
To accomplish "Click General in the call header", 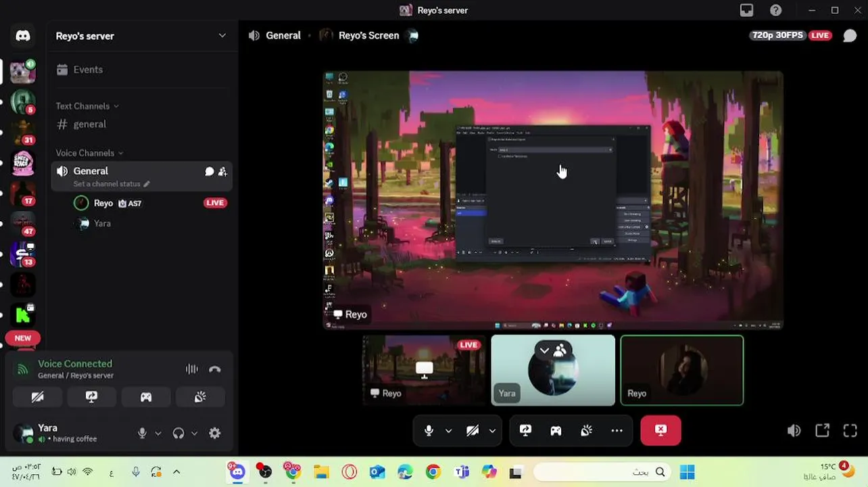I will [x=283, y=36].
